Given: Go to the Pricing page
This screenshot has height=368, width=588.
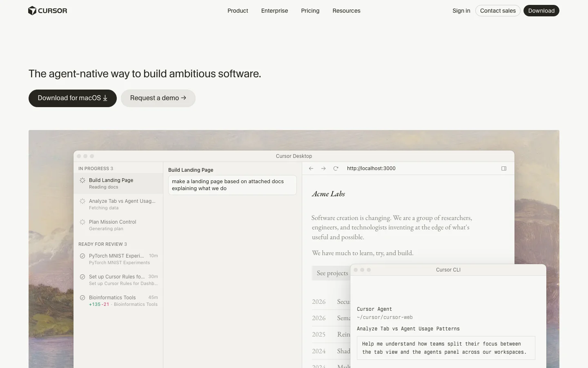Looking at the screenshot, I should point(310,11).
